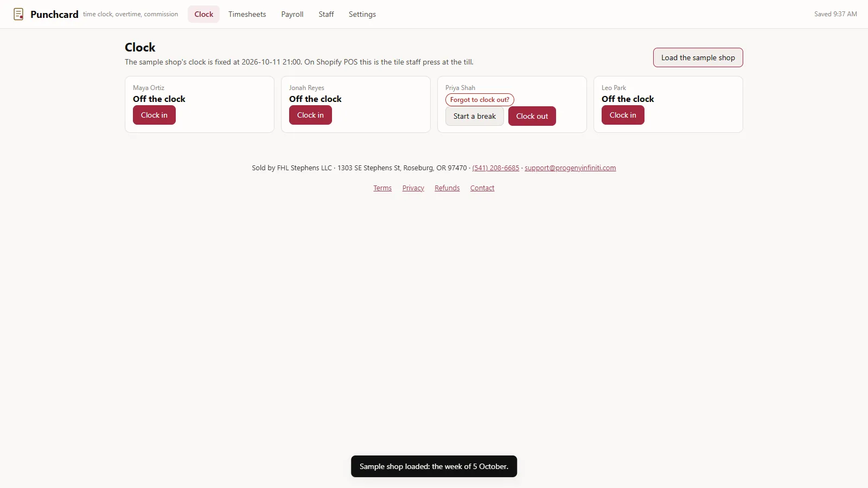Screen dimensions: 868x488
Task: Click Off the clock status for Maya Ortiz
Action: [159, 99]
